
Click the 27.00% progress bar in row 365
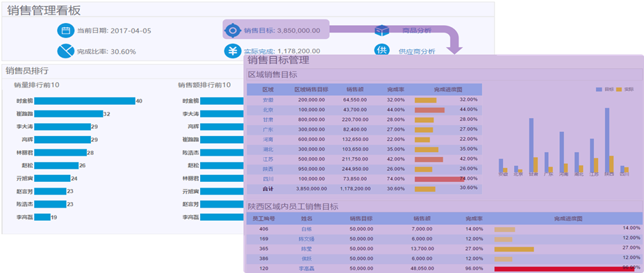[514, 249]
